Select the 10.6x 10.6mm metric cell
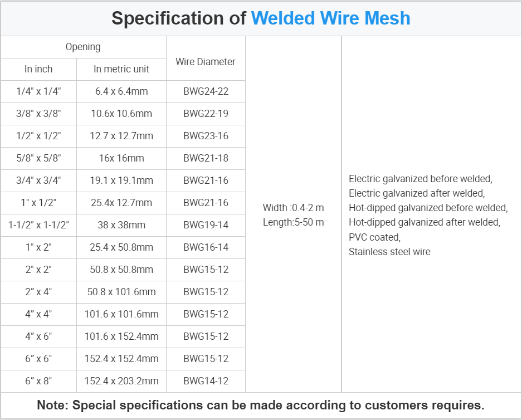Image resolution: width=522 pixels, height=420 pixels. (x=121, y=114)
